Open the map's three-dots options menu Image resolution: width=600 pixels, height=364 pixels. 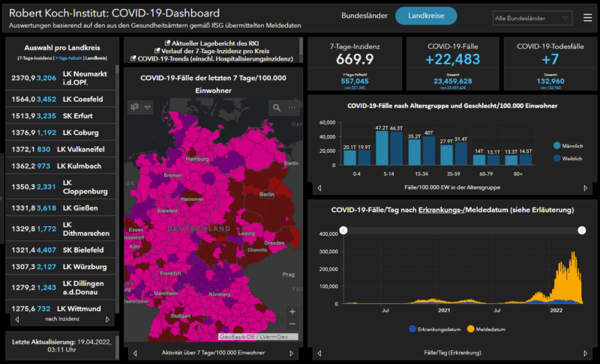(x=292, y=108)
